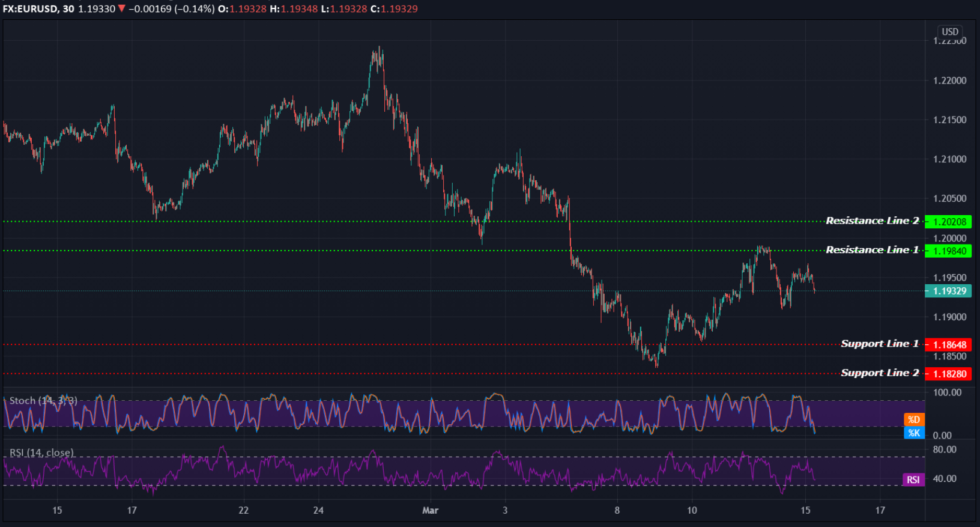The image size is (980, 527).
Task: Click the Mar label on the time axis
Action: point(430,510)
